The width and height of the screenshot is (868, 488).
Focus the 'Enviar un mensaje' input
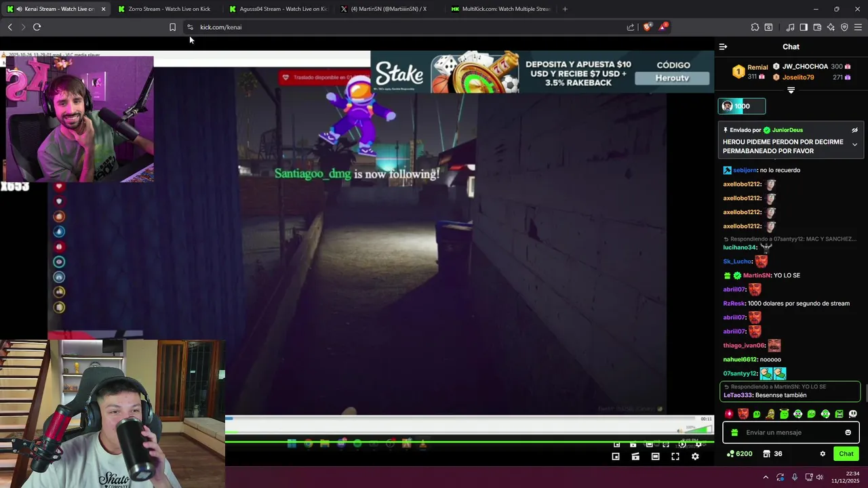click(x=791, y=432)
